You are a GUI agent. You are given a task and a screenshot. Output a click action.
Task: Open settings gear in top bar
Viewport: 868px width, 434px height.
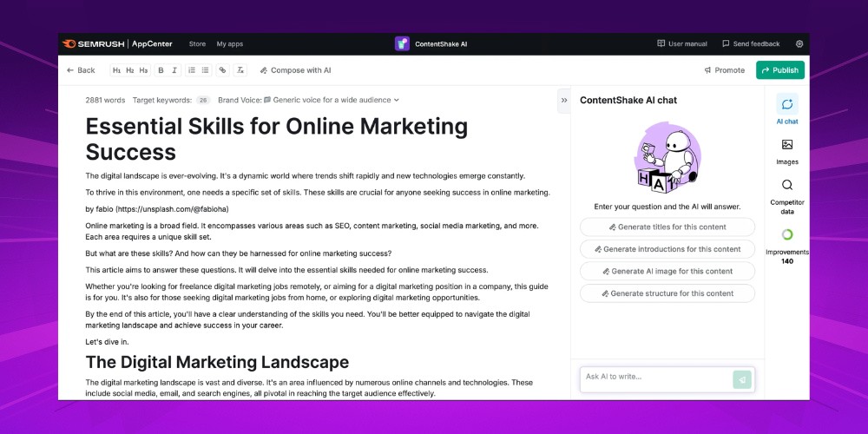coord(799,43)
